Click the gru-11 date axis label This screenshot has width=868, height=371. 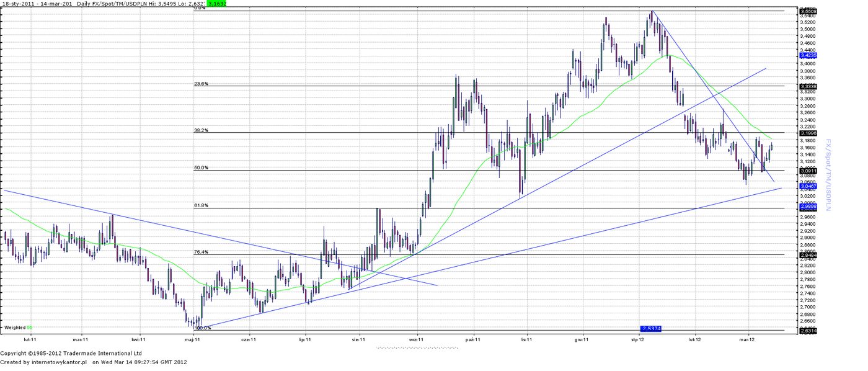pyautogui.click(x=582, y=340)
